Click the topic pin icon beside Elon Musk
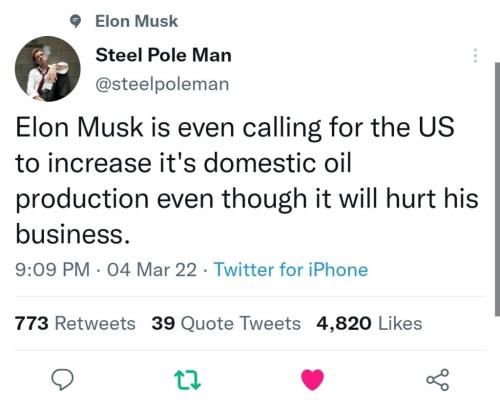The width and height of the screenshot is (500, 408). tap(76, 22)
